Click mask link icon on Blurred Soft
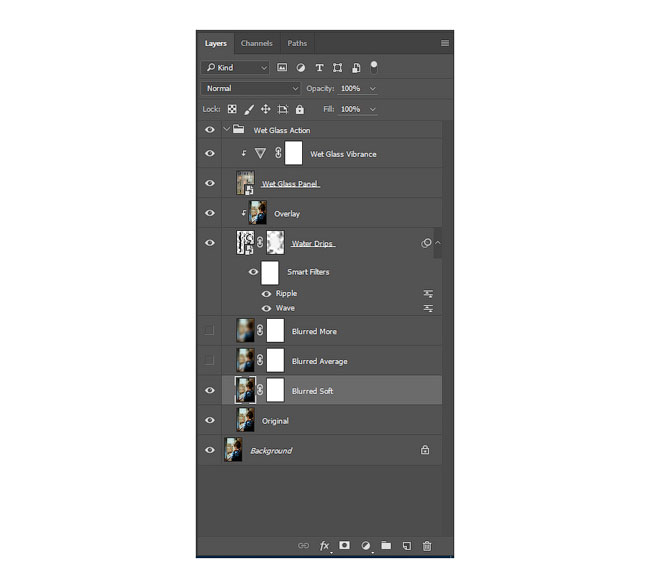 pos(260,390)
